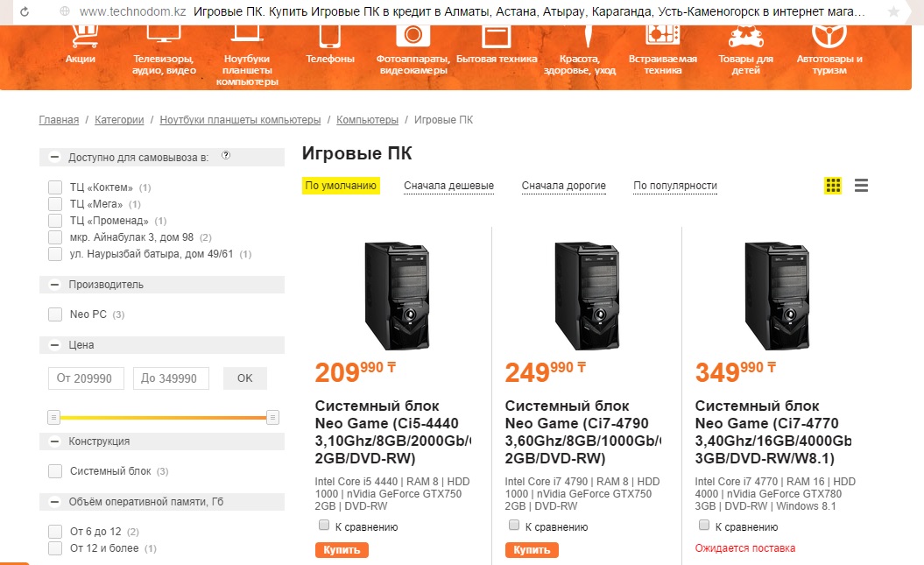
Task: Click Купить for the 209 990 ₸ computer
Action: [342, 550]
